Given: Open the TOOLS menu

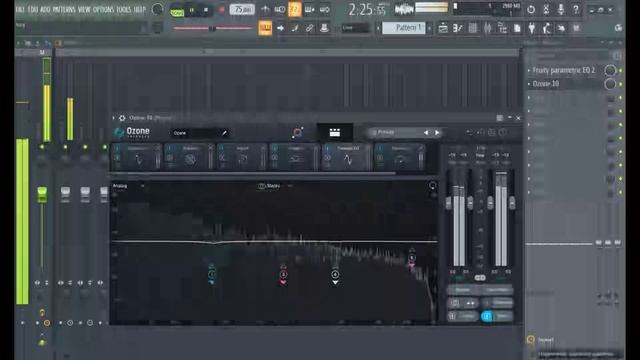Looking at the screenshot, I should pyautogui.click(x=124, y=9).
